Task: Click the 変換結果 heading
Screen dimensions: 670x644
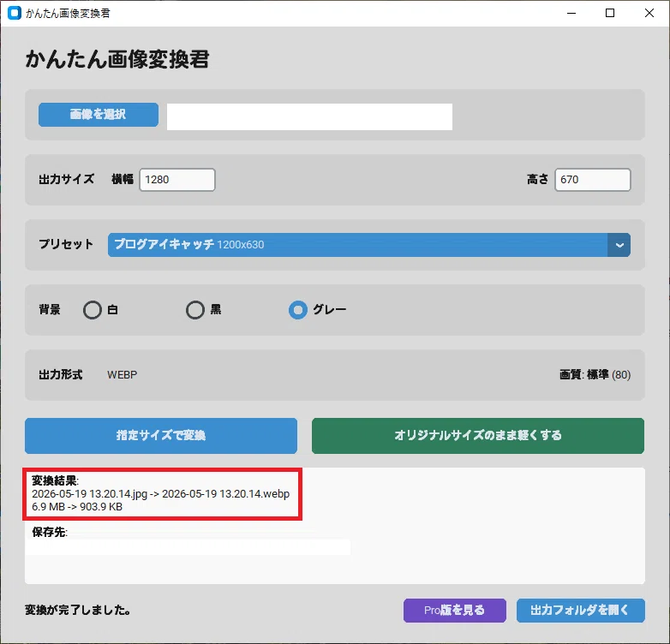Action: click(55, 480)
